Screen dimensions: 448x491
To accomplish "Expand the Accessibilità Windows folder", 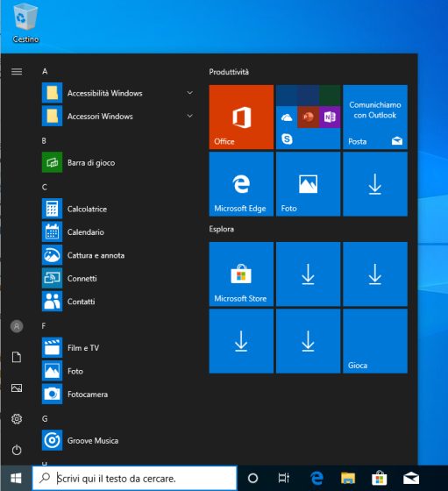I will tap(119, 93).
